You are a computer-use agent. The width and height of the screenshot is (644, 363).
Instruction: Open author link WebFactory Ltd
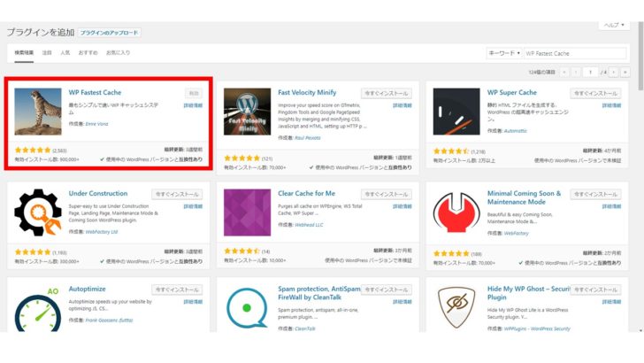click(102, 232)
